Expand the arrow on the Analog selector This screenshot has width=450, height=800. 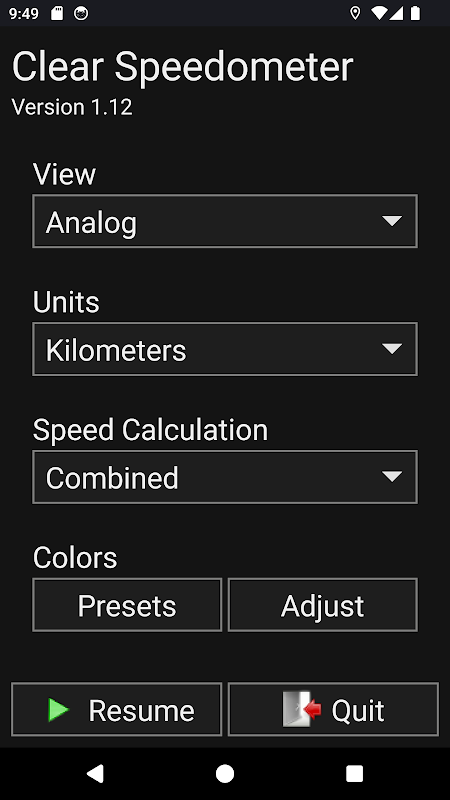pyautogui.click(x=392, y=221)
